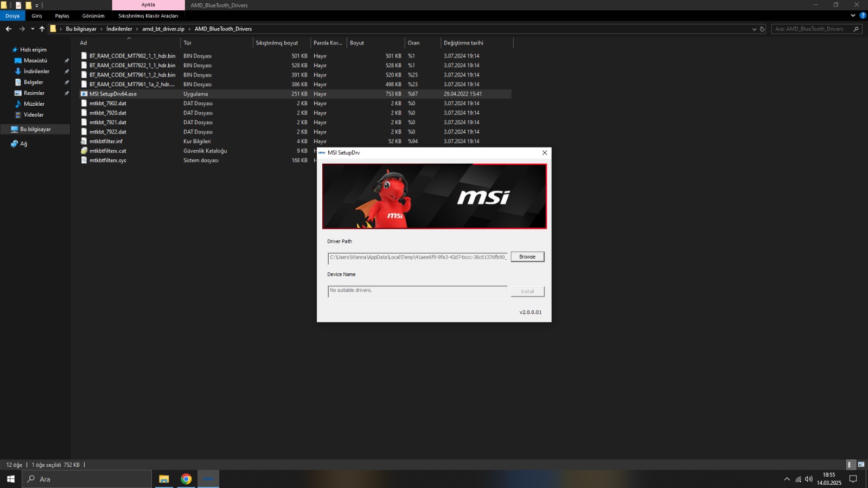Go up one folder level
The height and width of the screenshot is (488, 868).
pos(42,29)
